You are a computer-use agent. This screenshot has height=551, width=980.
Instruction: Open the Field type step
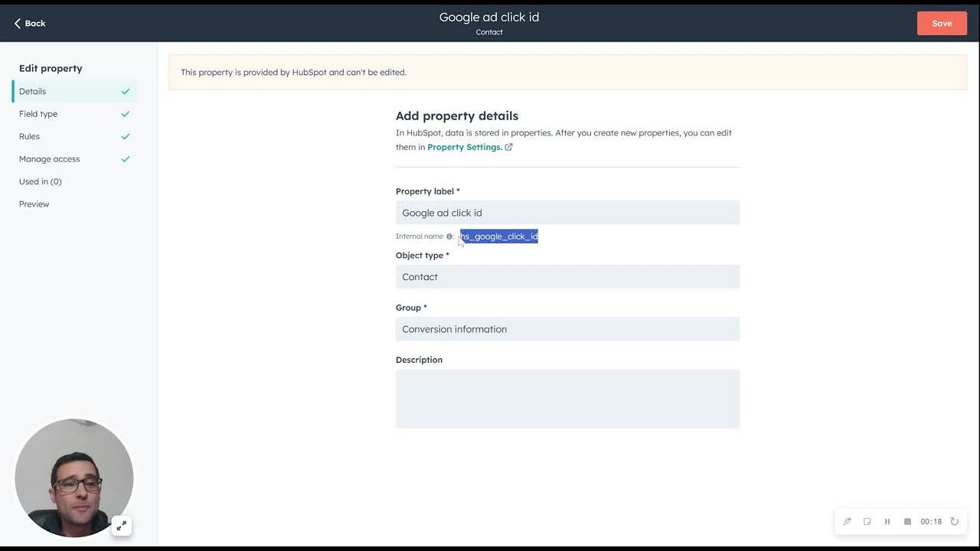38,114
